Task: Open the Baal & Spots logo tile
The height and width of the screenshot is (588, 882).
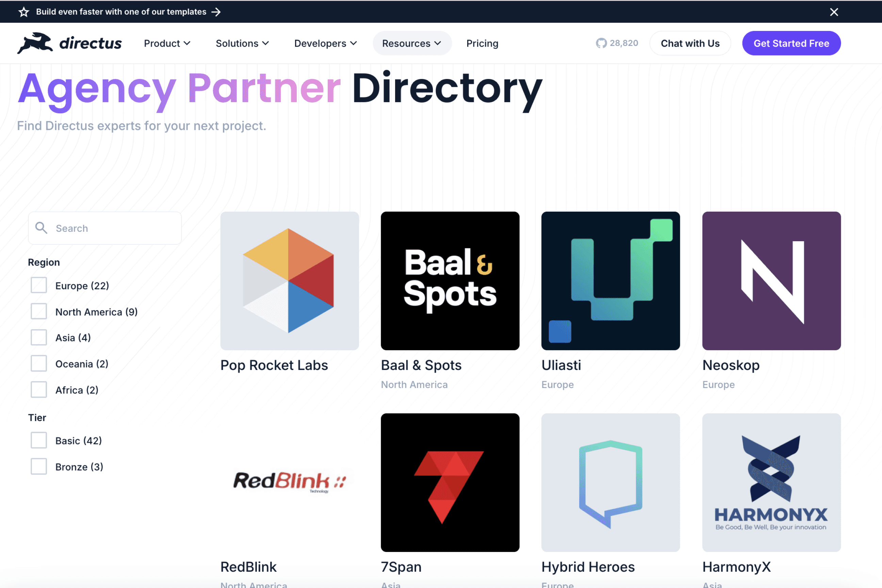Action: point(450,280)
